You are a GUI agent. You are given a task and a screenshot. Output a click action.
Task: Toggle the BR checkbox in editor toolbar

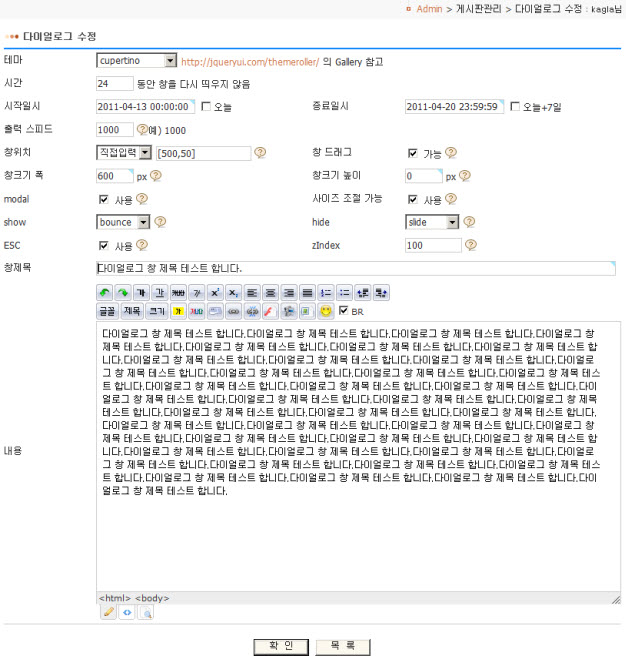coord(343,312)
